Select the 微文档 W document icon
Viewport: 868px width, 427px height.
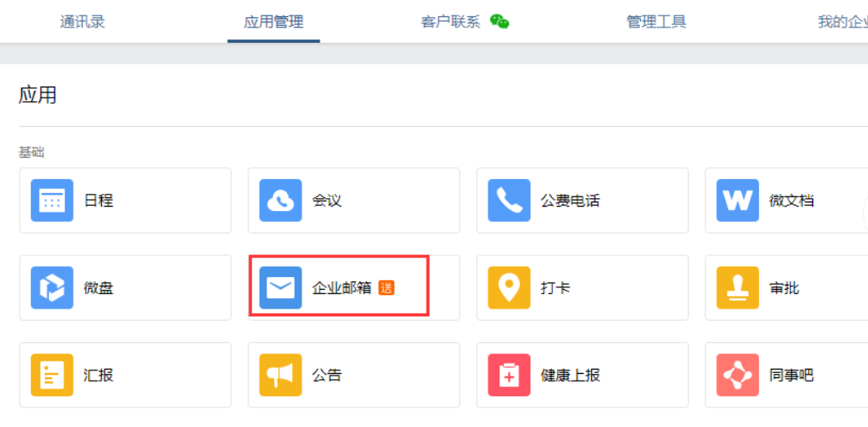pyautogui.click(x=738, y=201)
